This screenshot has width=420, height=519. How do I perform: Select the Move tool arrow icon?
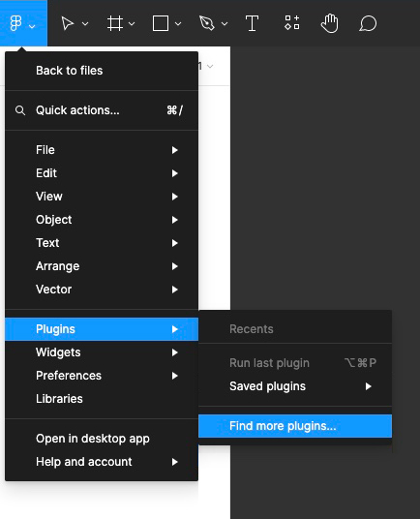[x=67, y=23]
